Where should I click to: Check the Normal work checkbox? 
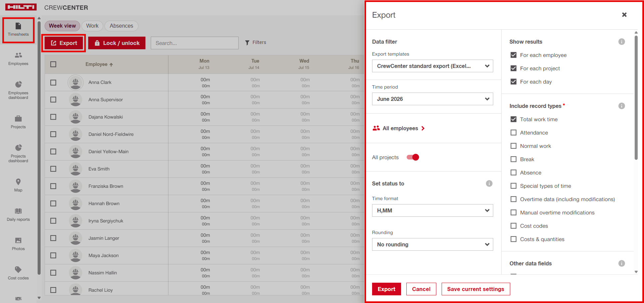pyautogui.click(x=514, y=146)
